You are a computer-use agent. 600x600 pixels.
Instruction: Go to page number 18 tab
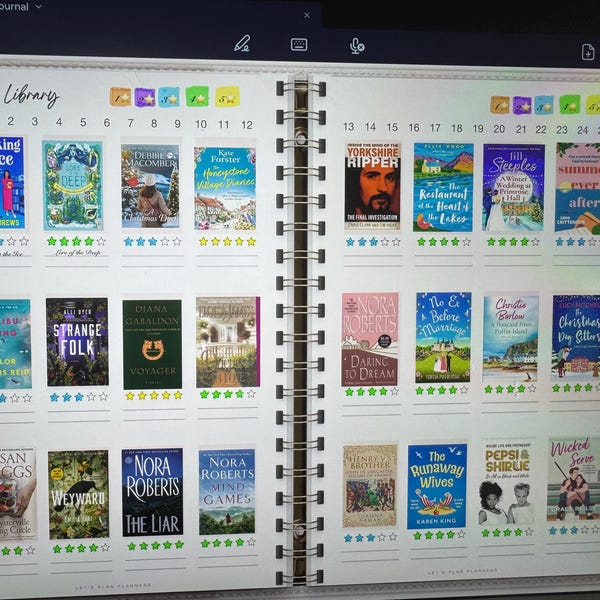[x=457, y=128]
